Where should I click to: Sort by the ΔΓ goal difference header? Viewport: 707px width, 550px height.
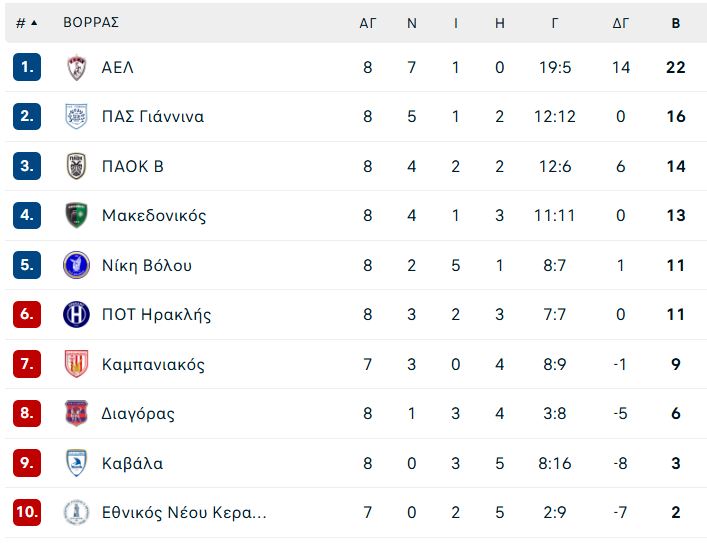click(x=620, y=23)
